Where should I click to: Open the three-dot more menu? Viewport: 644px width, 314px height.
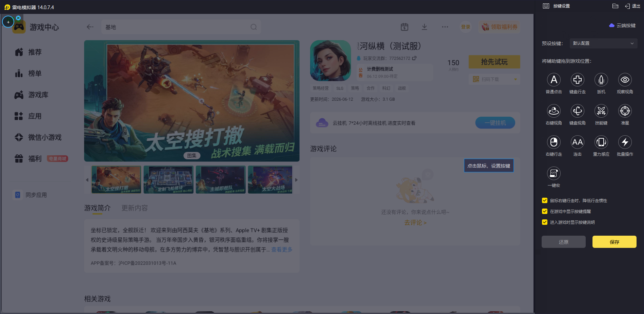click(445, 27)
